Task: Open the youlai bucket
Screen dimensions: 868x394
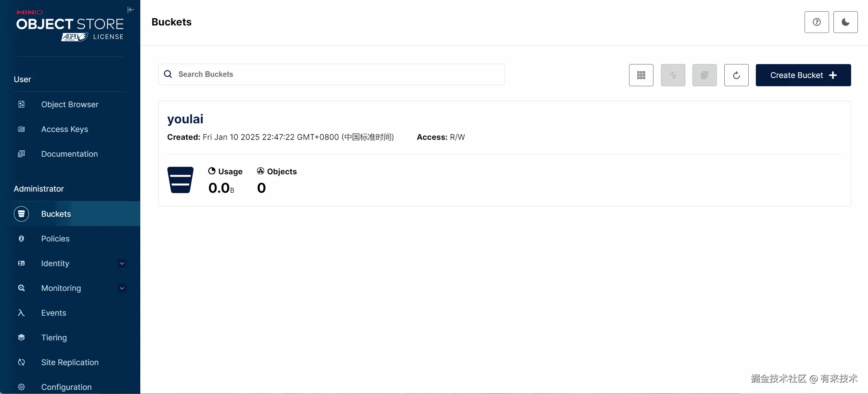Action: click(x=185, y=119)
